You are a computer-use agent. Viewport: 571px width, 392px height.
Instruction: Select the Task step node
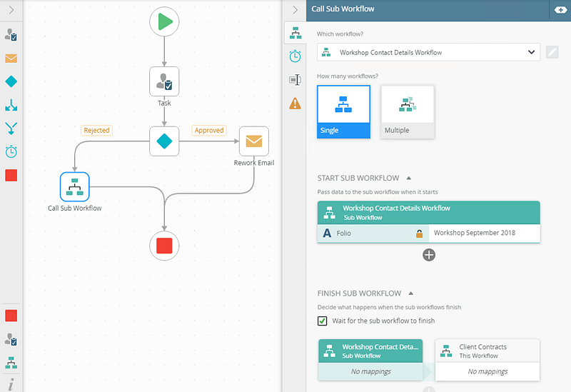point(164,82)
